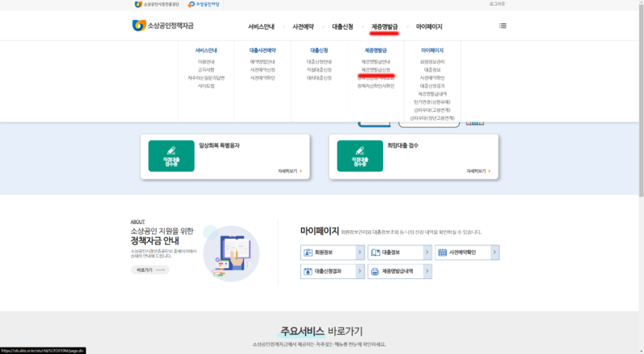Screen dimensions: 644x354
Task: Click the 주요서비스 바로가기 heading
Action: (x=321, y=331)
